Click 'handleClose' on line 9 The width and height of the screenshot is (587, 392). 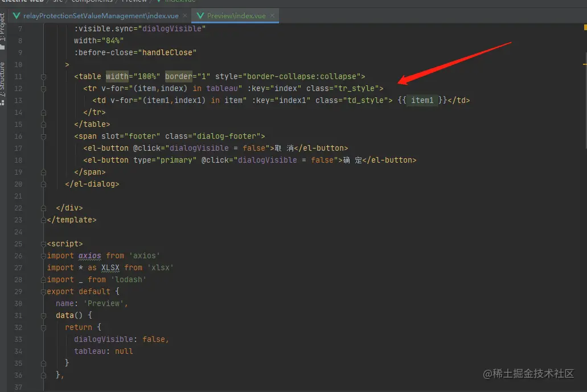pos(167,52)
